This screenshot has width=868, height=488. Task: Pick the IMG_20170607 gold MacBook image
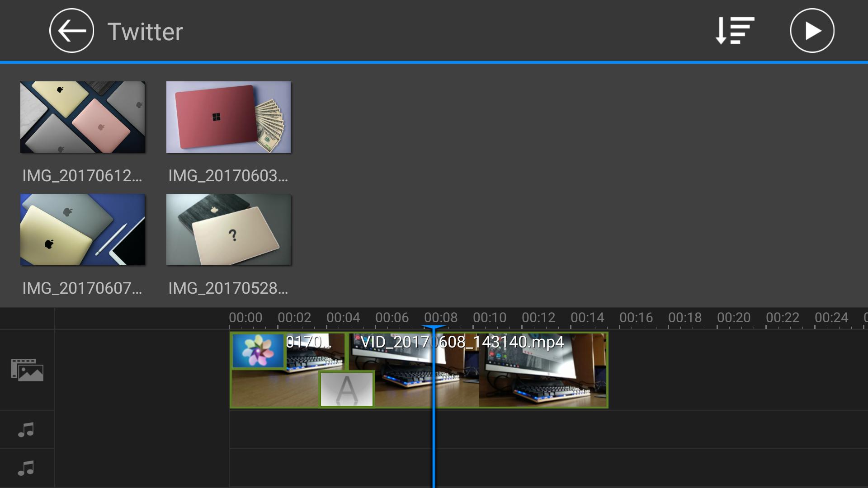(x=83, y=230)
